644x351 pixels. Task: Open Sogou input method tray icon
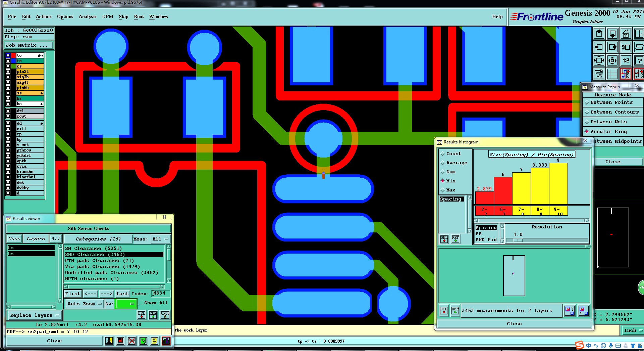click(580, 345)
